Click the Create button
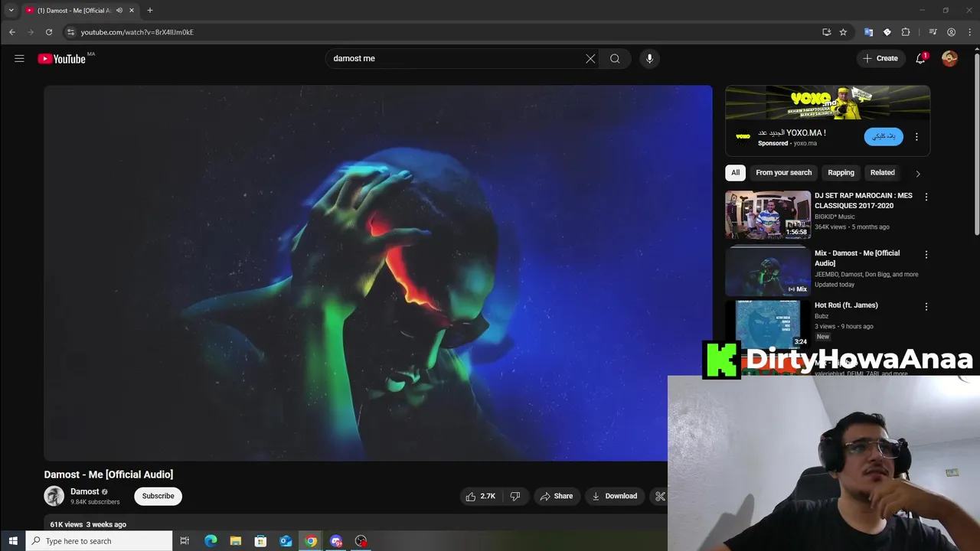980x551 pixels. click(x=880, y=58)
